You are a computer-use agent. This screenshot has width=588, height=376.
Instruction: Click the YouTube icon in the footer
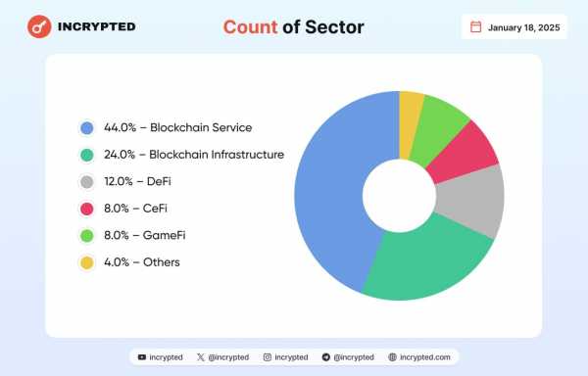coord(142,357)
